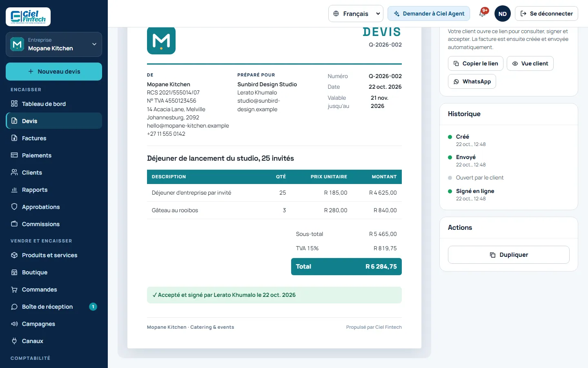This screenshot has width=588, height=368.
Task: Expand the Mopane Kitchen company selector
Action: coord(54,44)
